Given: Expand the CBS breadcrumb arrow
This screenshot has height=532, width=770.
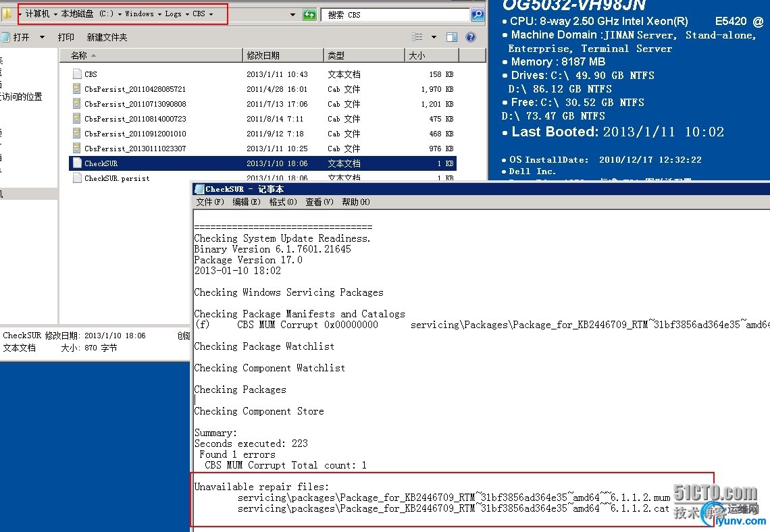Looking at the screenshot, I should click(211, 14).
